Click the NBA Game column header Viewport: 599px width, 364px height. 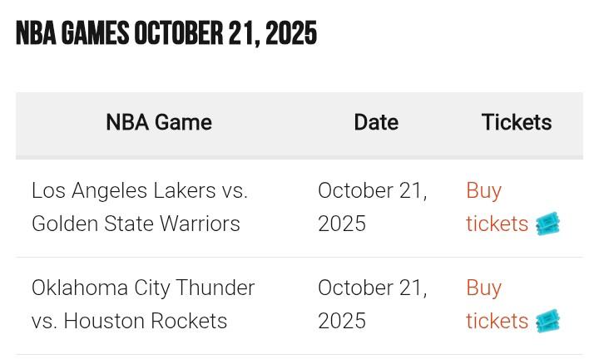[159, 123]
